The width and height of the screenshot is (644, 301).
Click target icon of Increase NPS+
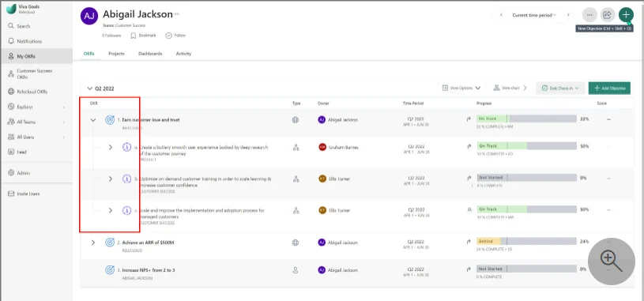pyautogui.click(x=110, y=269)
